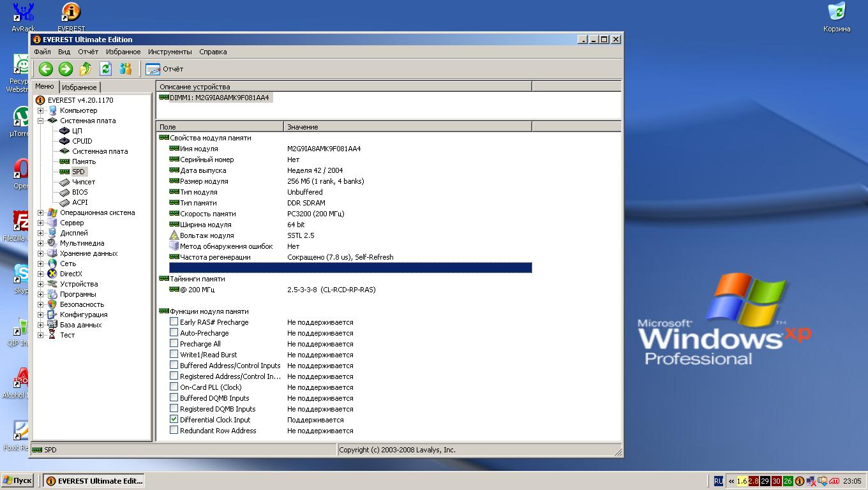Image resolution: width=868 pixels, height=490 pixels.
Task: Click the Up level toolbar icon
Action: point(86,69)
